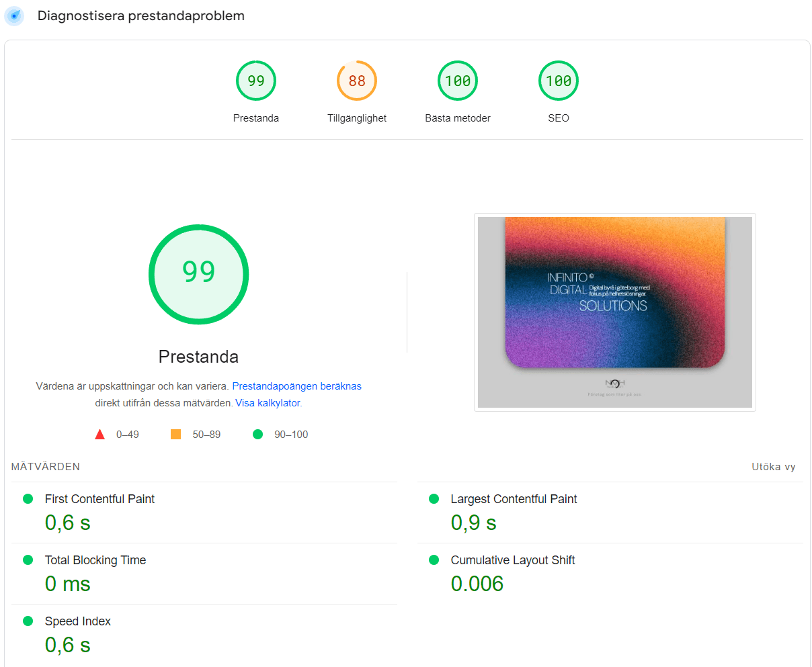The width and height of the screenshot is (812, 667).
Task: Expand the Total Blocking Time metric
Action: [204, 574]
